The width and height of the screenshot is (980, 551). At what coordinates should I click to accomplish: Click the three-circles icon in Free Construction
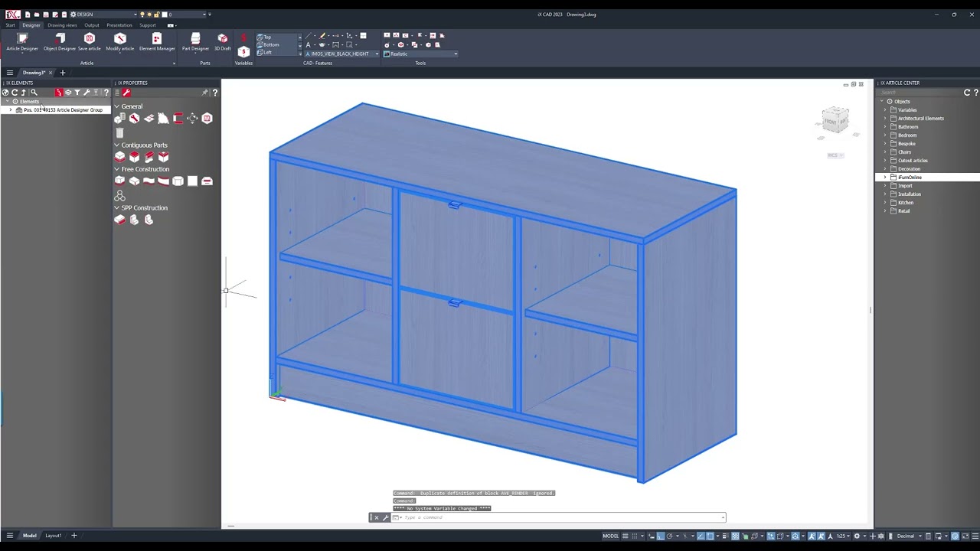point(119,196)
